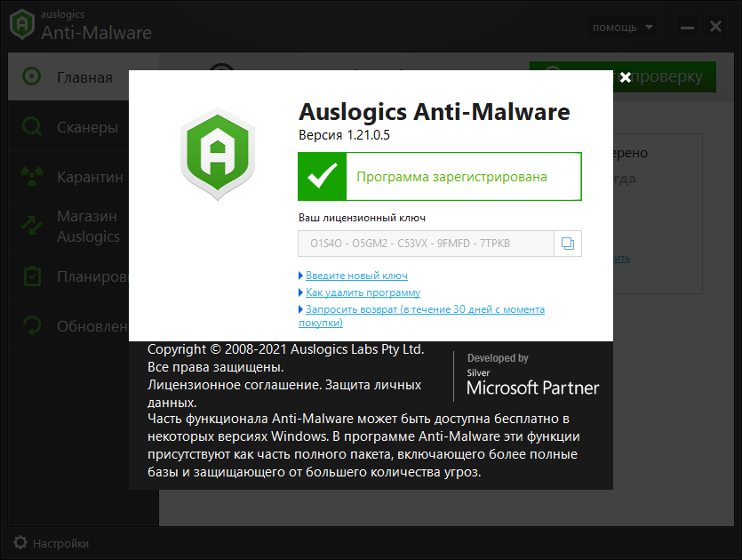
Task: Copy the license key with copy icon
Action: (x=568, y=244)
